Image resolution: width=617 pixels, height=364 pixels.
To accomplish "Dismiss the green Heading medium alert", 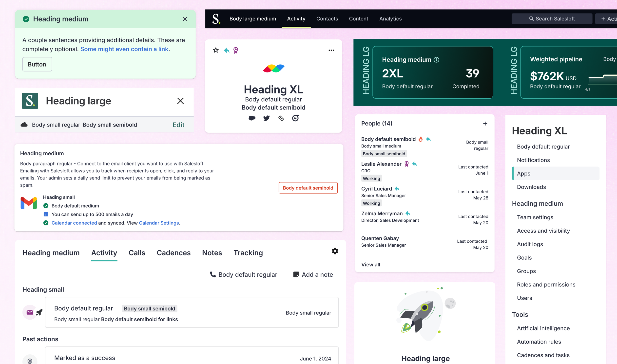I will tap(185, 19).
